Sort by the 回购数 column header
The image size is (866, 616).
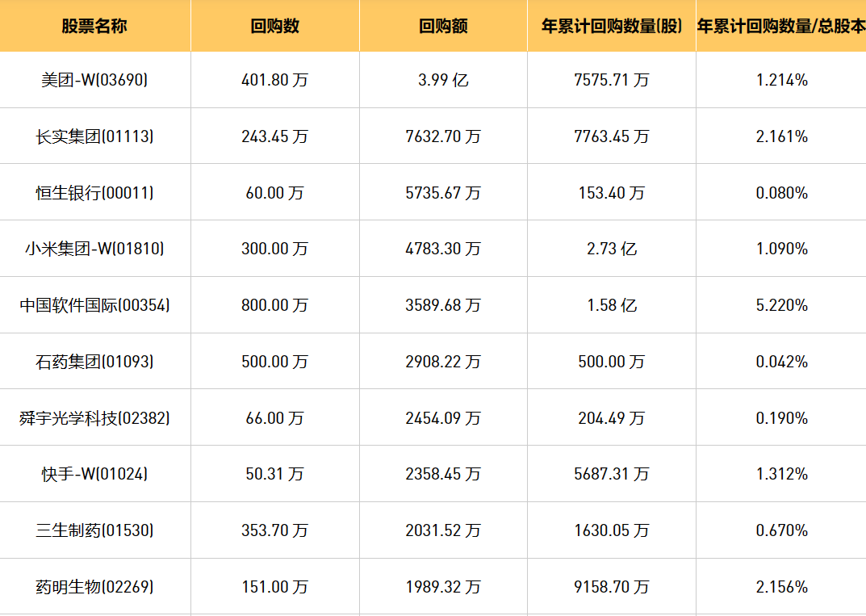[274, 26]
